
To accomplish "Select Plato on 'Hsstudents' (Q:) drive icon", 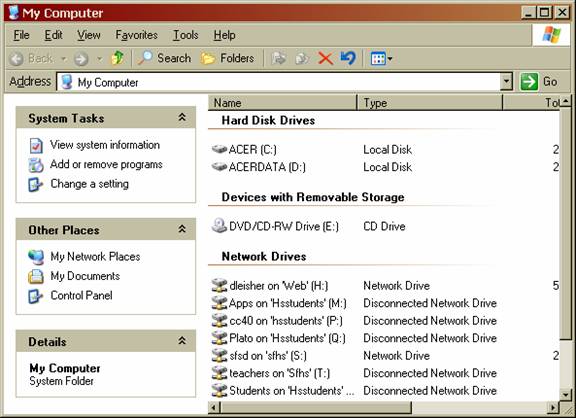I will pos(219,338).
